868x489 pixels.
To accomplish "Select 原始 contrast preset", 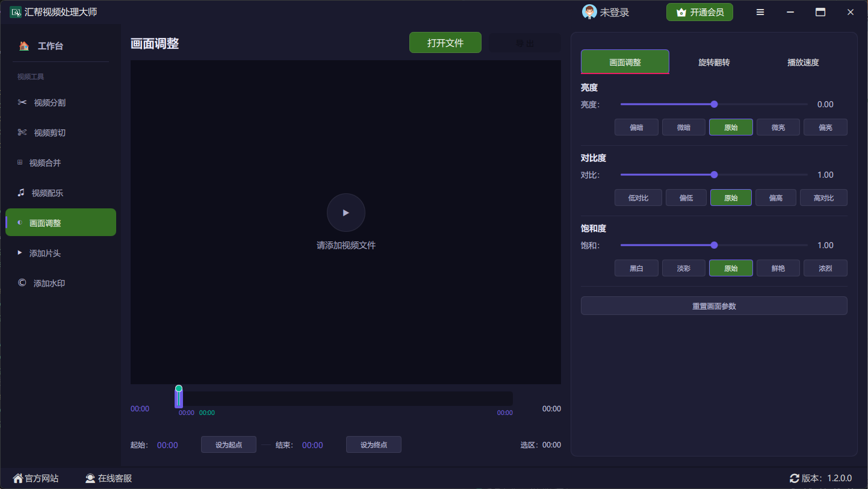I will [x=731, y=198].
